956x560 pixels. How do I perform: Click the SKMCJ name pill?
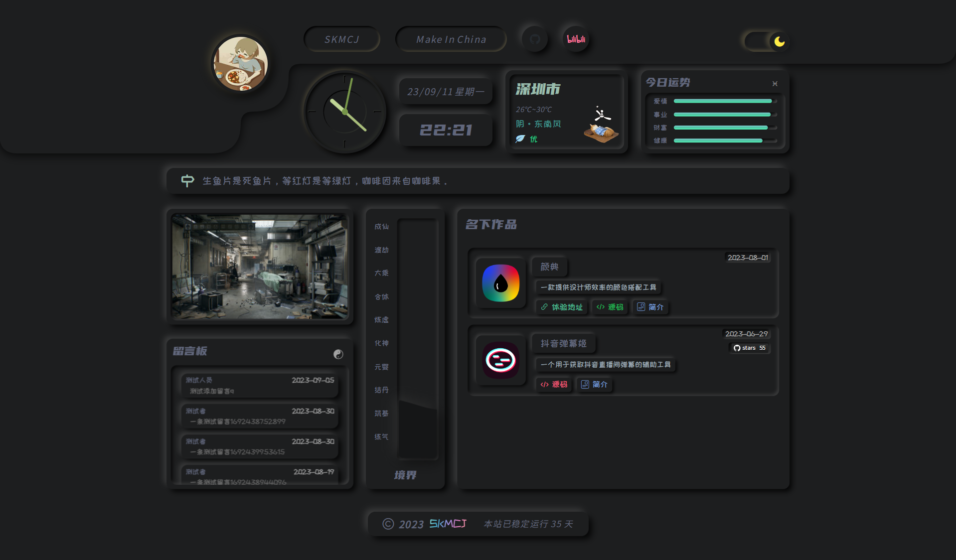point(342,39)
